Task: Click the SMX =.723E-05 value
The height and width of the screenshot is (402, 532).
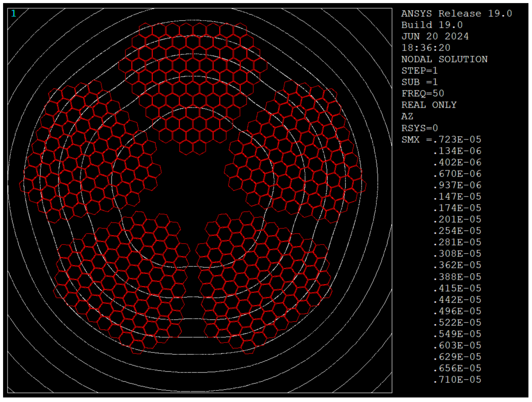Action: [441, 140]
